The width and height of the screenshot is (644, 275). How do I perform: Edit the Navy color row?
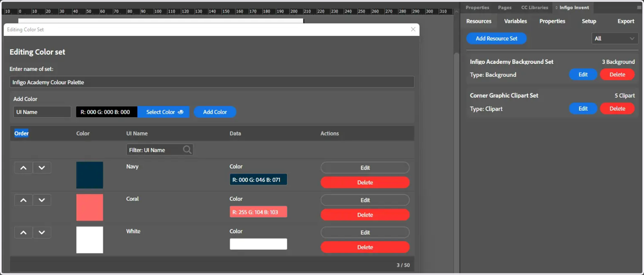pos(365,168)
